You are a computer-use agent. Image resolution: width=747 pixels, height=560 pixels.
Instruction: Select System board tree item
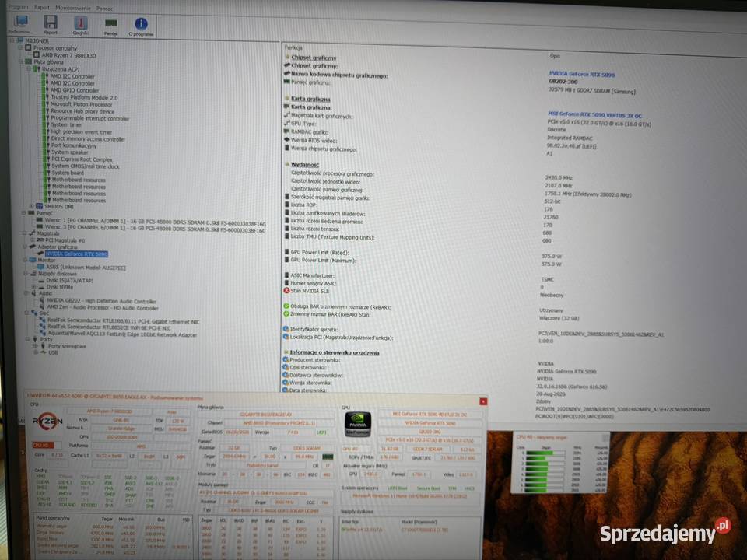click(x=68, y=173)
